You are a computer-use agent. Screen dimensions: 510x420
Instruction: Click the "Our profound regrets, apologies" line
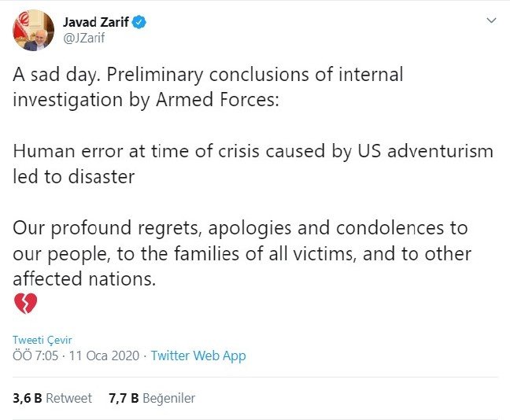(x=157, y=228)
